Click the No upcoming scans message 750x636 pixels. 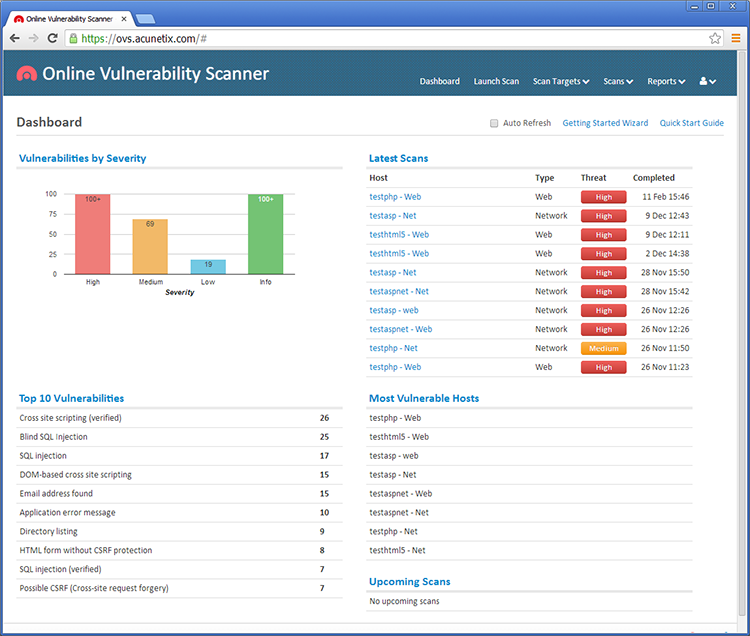404,601
